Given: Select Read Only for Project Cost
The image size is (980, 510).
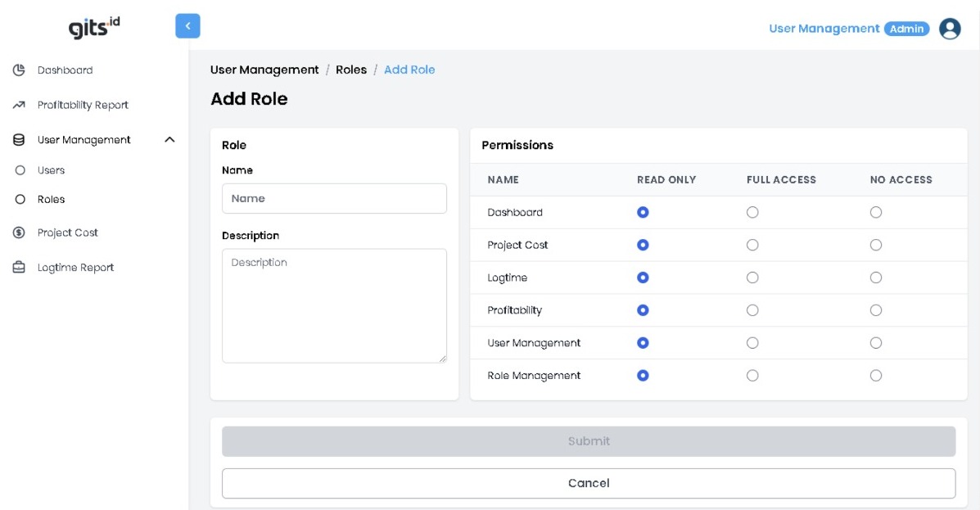Looking at the screenshot, I should pos(643,245).
